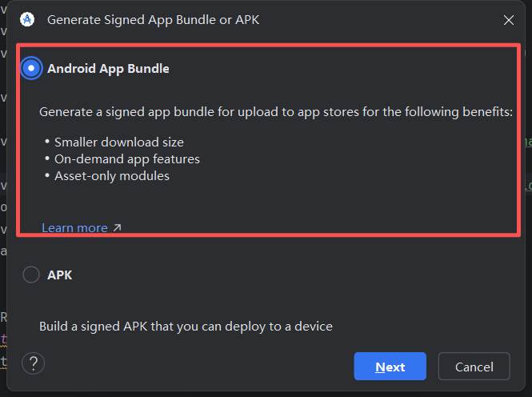This screenshot has width=532, height=397.
Task: Click the Android Studio logo icon
Action: 27,19
